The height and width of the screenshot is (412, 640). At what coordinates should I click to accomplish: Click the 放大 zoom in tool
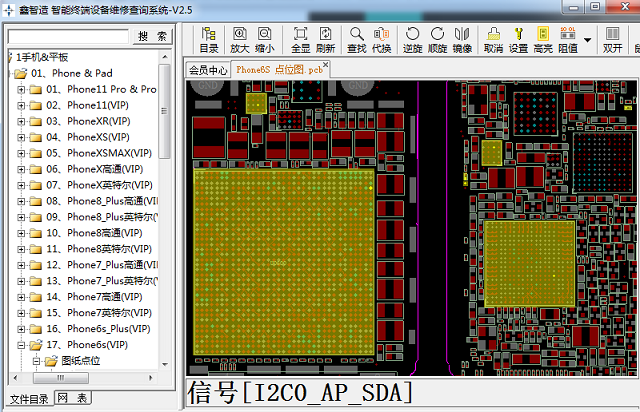(240, 40)
